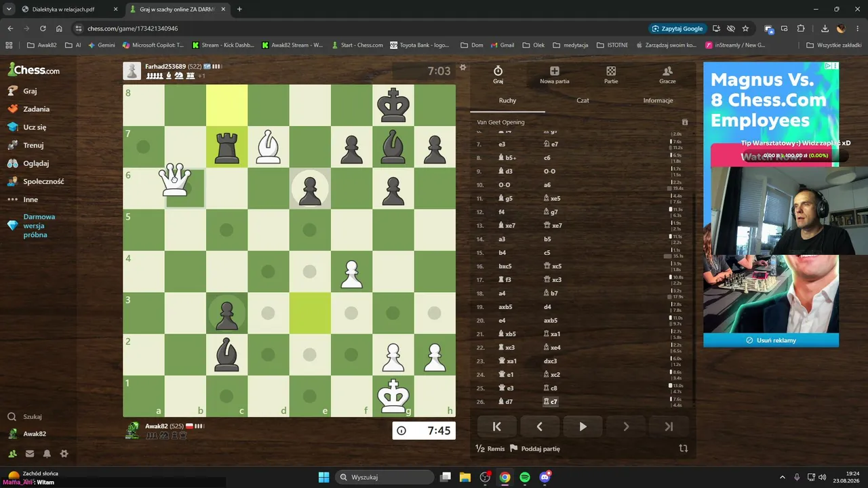Click the black king on g8
This screenshot has width=868, height=488.
(393, 105)
